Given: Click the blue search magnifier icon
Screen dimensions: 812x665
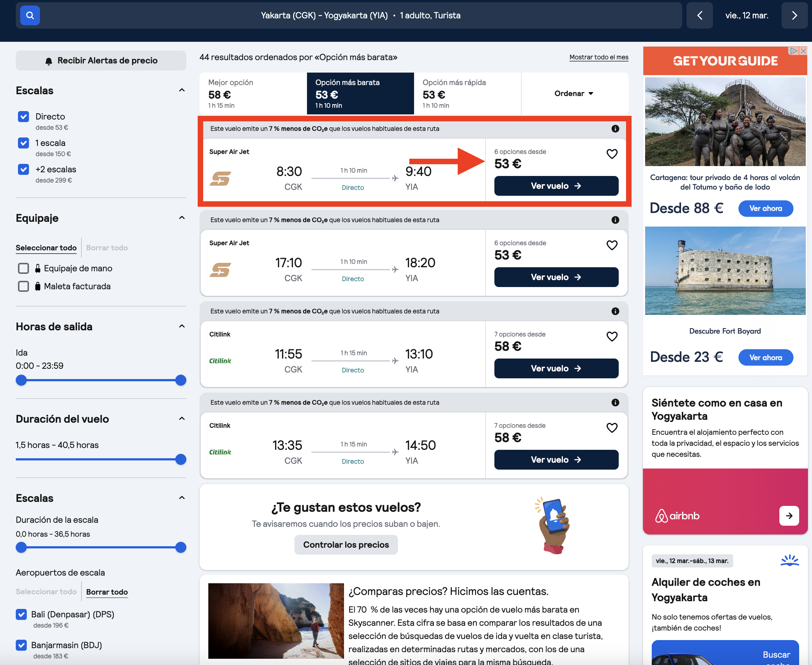Looking at the screenshot, I should 30,15.
